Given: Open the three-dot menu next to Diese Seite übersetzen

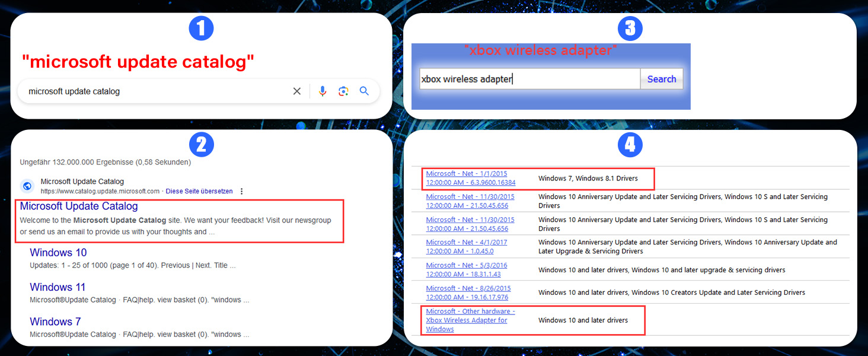Looking at the screenshot, I should pos(241,191).
